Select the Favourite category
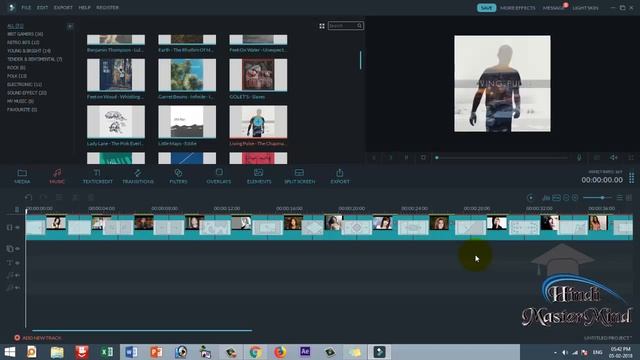The image size is (640, 360). coord(22,109)
